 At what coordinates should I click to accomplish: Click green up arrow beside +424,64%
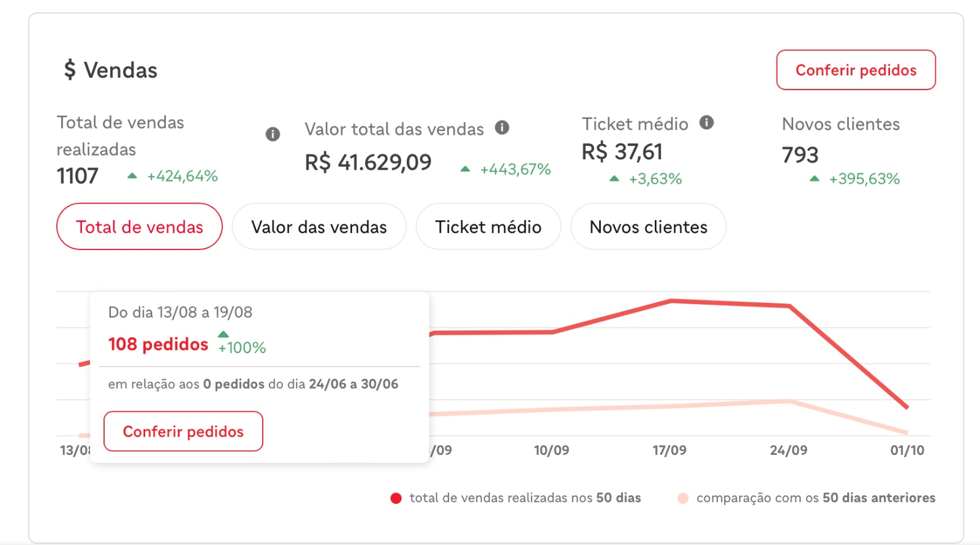[132, 176]
